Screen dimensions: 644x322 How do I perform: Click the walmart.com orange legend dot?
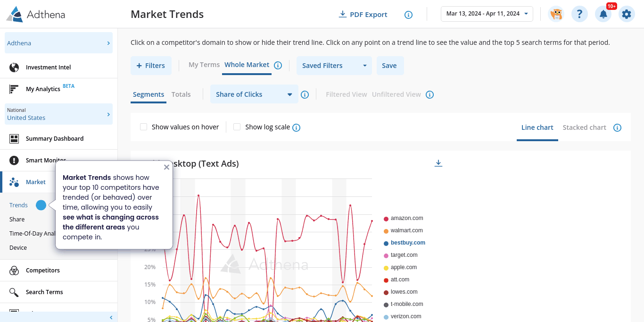pos(386,231)
